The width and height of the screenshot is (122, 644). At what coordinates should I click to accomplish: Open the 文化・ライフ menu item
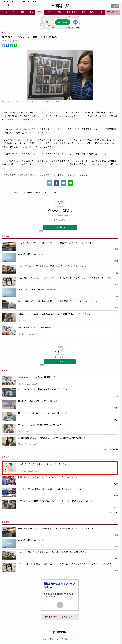pos(72,12)
